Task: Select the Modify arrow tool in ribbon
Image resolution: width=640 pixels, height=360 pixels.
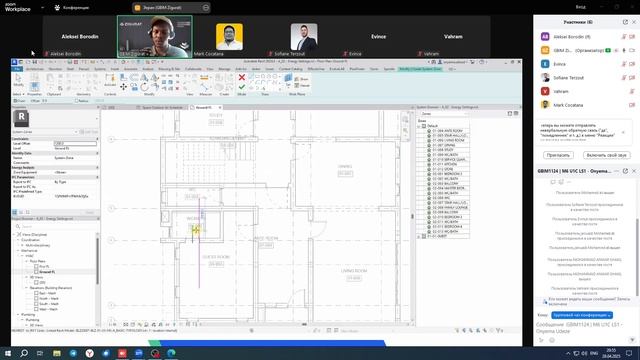Action: [x=18, y=79]
